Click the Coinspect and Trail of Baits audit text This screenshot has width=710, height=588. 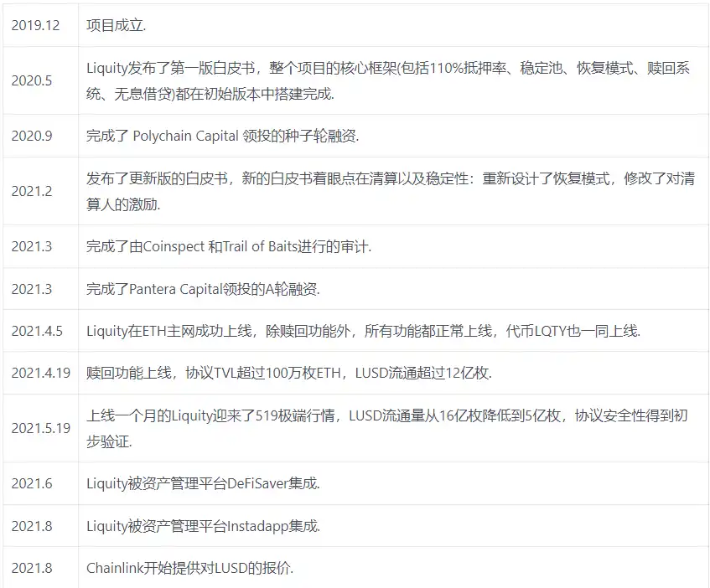229,246
